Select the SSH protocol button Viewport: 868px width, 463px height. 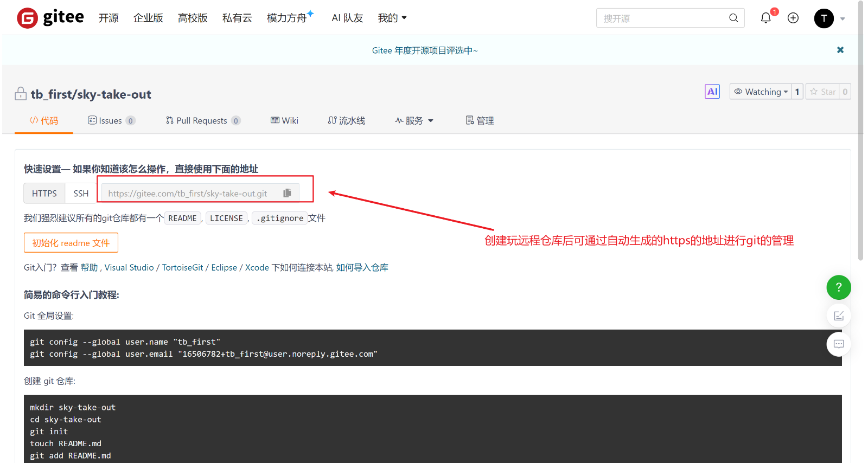[81, 194]
